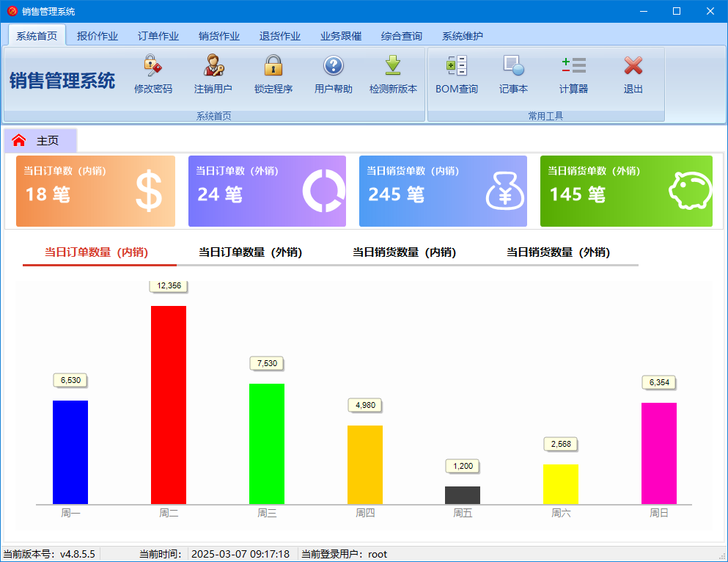Open the 报价作业 ribbon tab
The image size is (728, 562).
click(98, 36)
